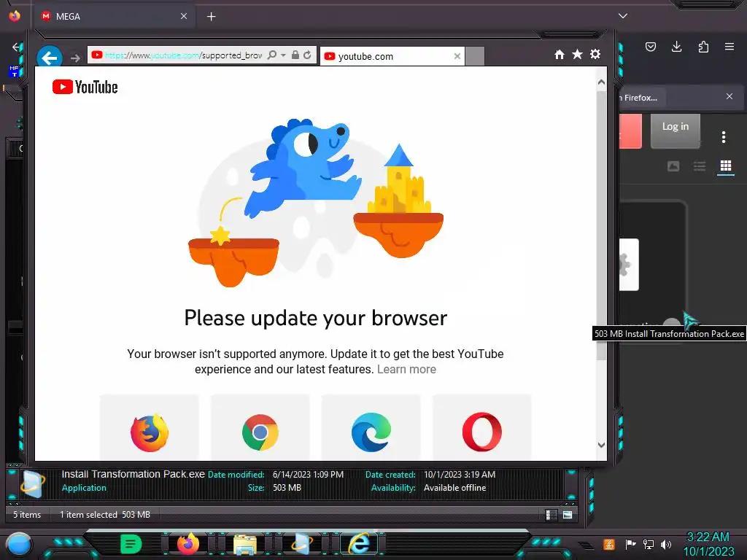Open the Action Center flag icon
Viewport: 747px width, 560px height.
tap(630, 544)
